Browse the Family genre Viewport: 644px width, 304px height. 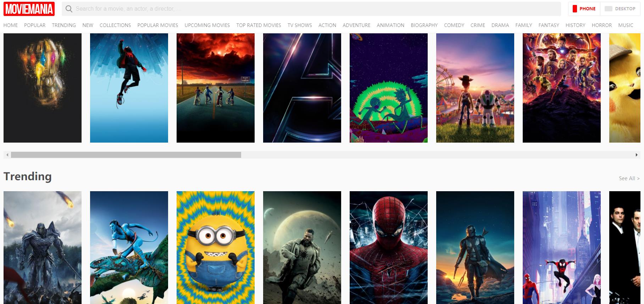click(x=524, y=25)
